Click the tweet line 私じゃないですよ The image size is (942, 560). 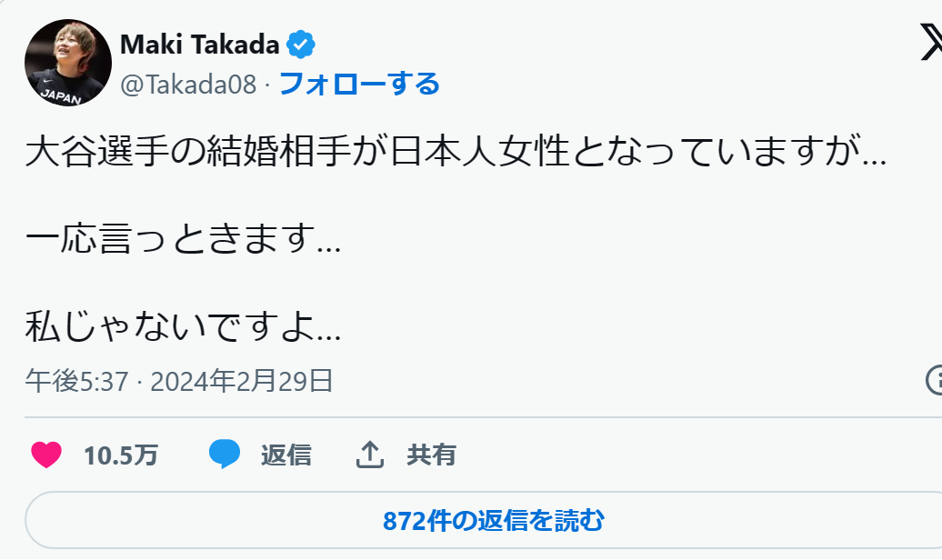[184, 325]
